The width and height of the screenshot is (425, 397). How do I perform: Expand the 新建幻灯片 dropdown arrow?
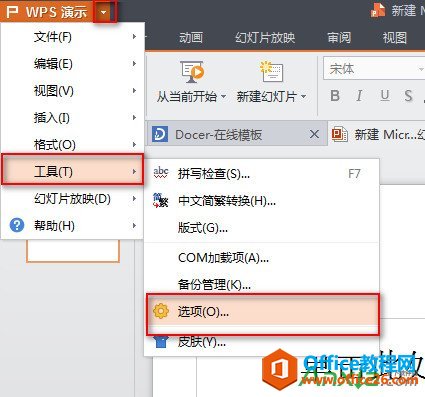point(303,97)
